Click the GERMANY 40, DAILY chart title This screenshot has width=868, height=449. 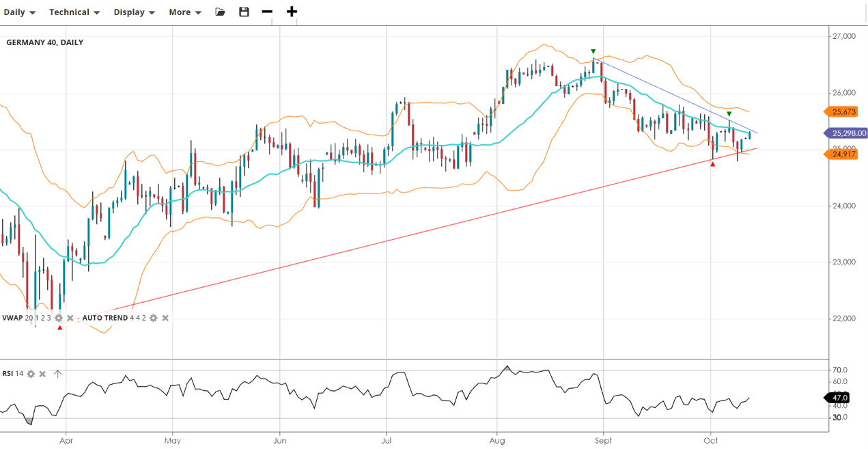point(45,42)
